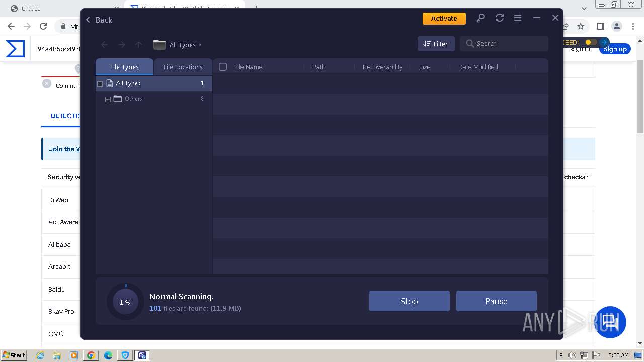Viewport: 644px width, 362px height.
Task: Open the browser profile avatar
Action: (x=617, y=26)
